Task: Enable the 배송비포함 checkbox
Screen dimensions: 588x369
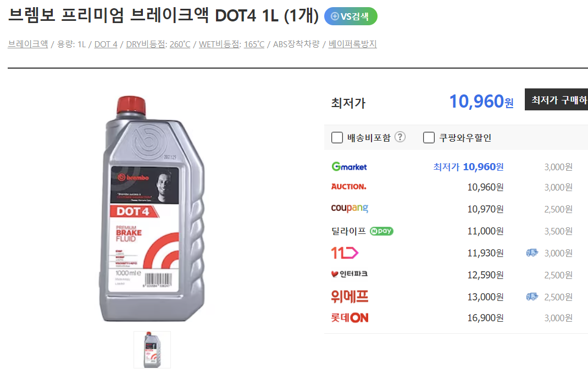Action: pos(337,137)
